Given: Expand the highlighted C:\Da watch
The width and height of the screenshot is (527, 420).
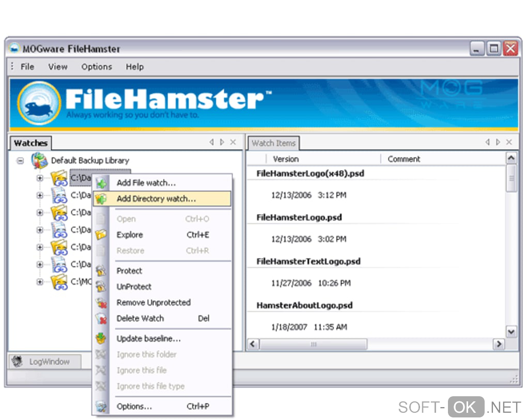Looking at the screenshot, I should coord(40,178).
